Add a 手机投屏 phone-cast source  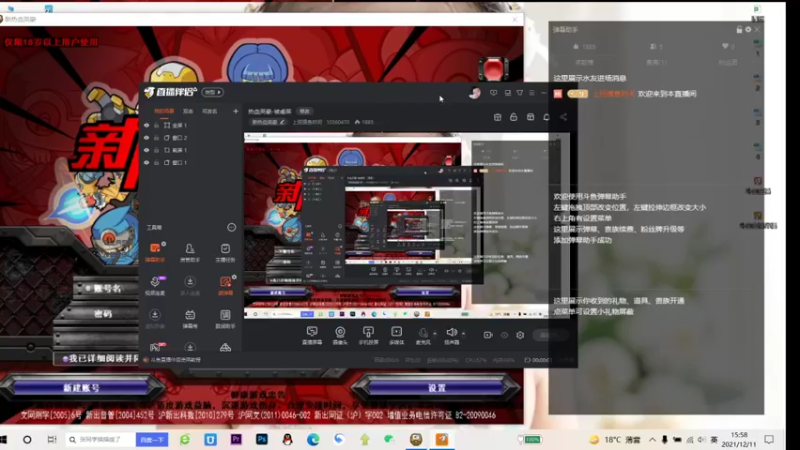click(368, 335)
